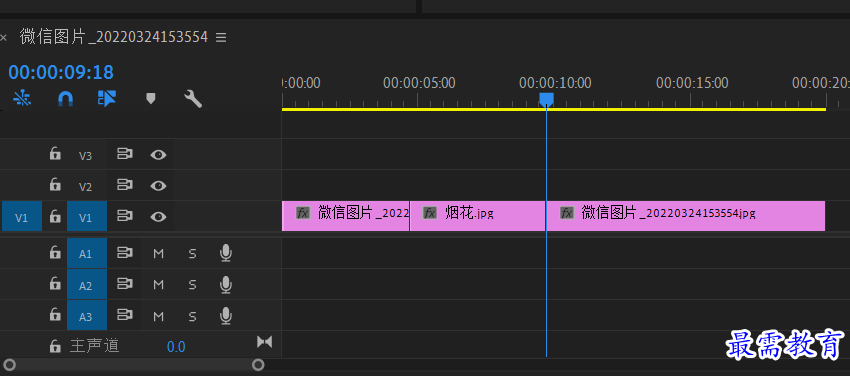Click the master track output icon
850x376 pixels.
265,342
